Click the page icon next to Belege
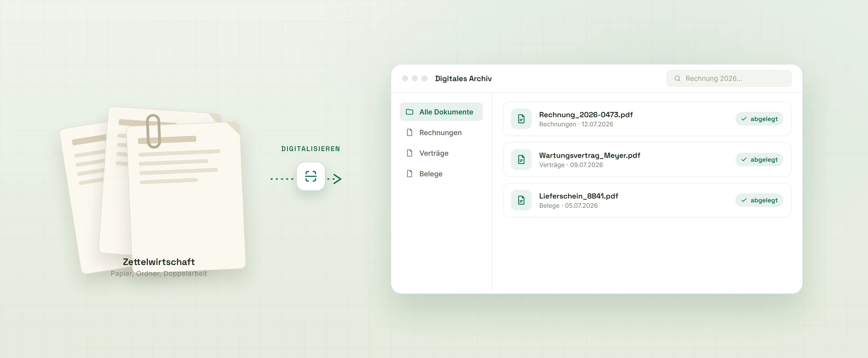 (x=409, y=174)
